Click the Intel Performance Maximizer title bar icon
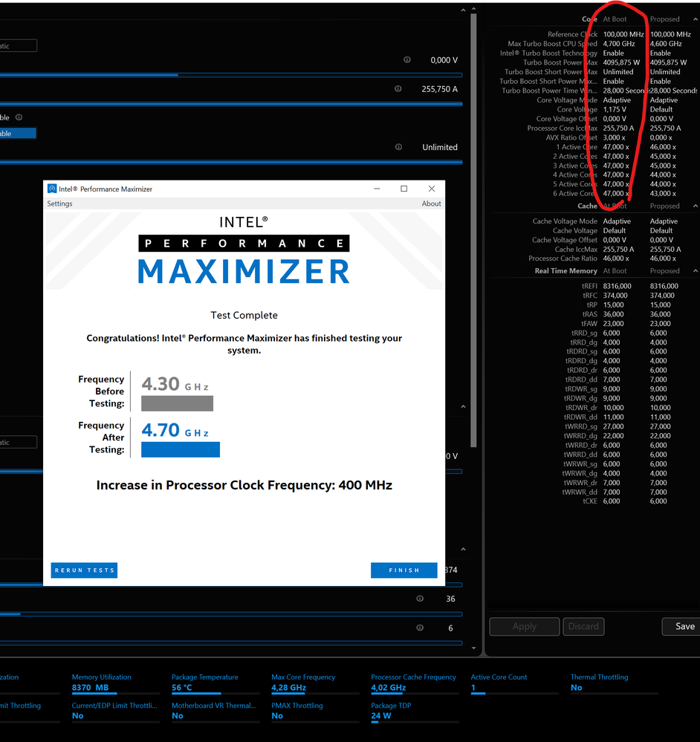This screenshot has height=742, width=700. coord(52,189)
